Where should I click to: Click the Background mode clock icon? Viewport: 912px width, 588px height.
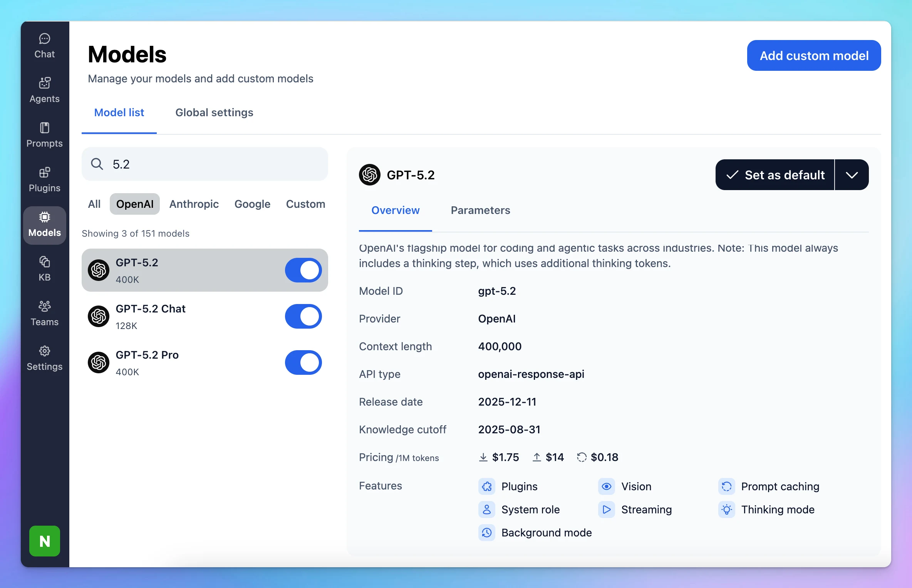point(487,533)
